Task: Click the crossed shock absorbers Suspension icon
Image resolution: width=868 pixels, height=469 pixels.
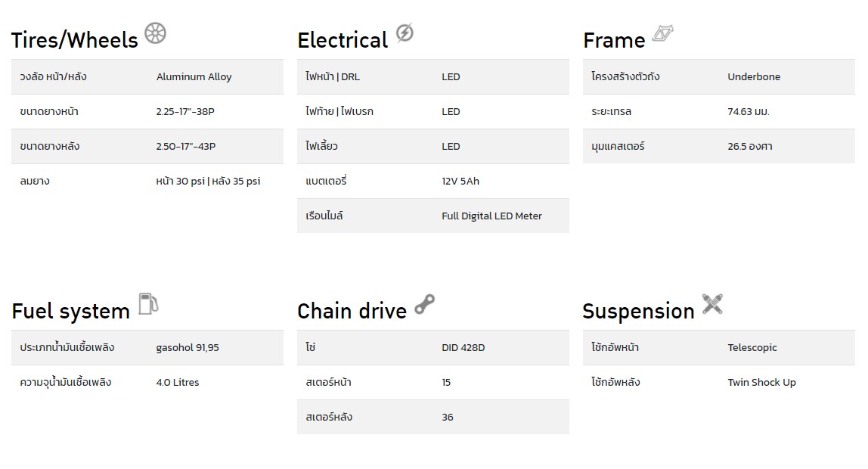Action: [712, 304]
